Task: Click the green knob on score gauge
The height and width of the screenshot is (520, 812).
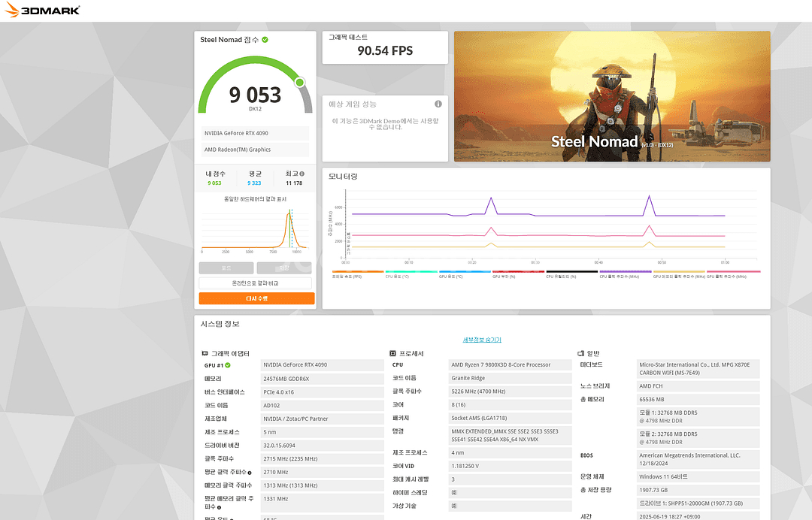Action: (x=299, y=82)
